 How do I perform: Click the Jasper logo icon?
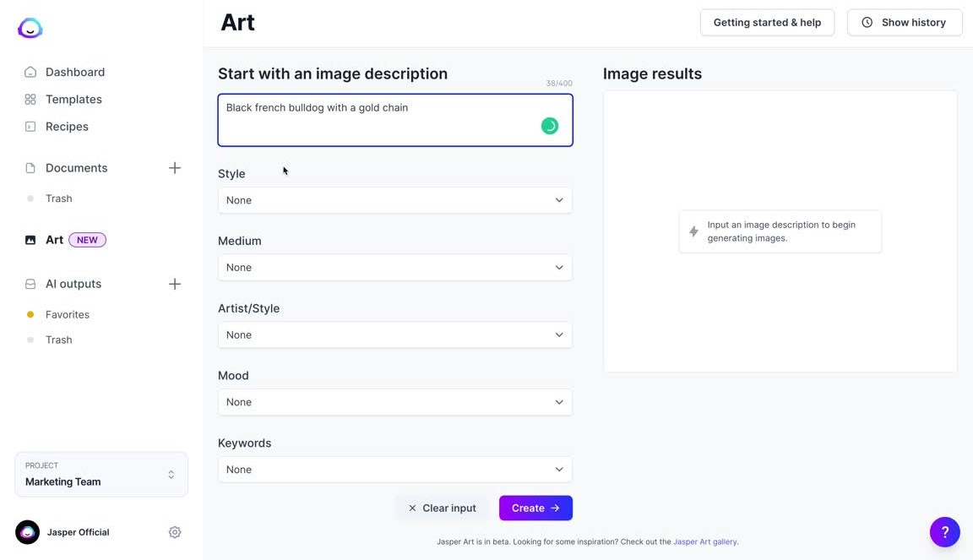(x=30, y=28)
